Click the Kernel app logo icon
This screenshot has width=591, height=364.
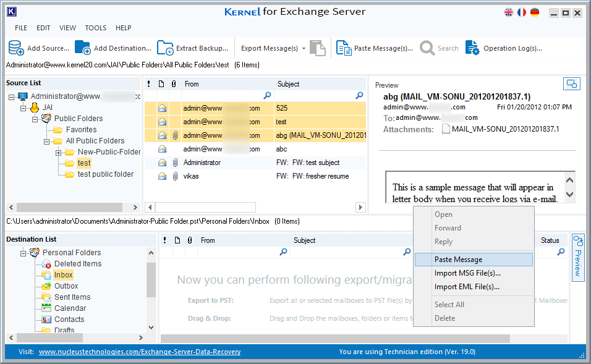coord(12,12)
